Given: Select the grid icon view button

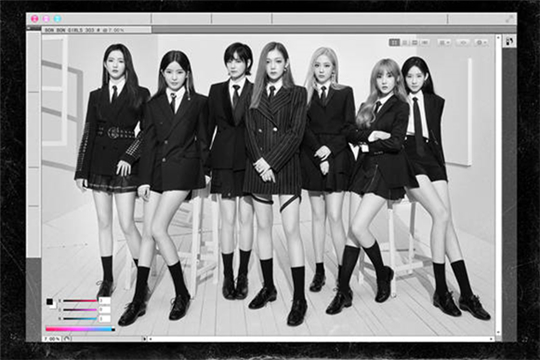Looking at the screenshot, I should 394,42.
